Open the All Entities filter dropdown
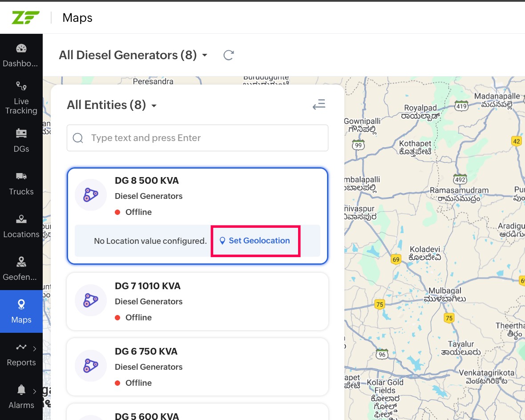This screenshot has height=420, width=525. pos(154,105)
